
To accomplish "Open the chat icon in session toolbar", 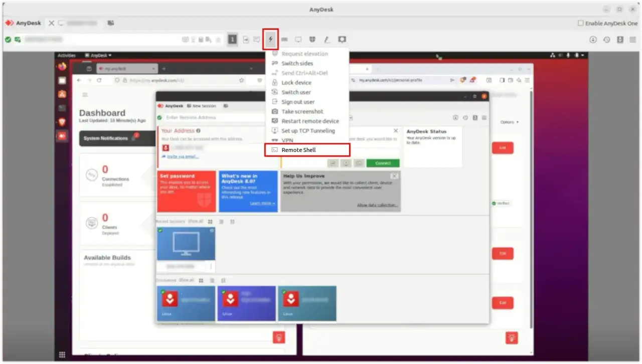I will tap(257, 40).
